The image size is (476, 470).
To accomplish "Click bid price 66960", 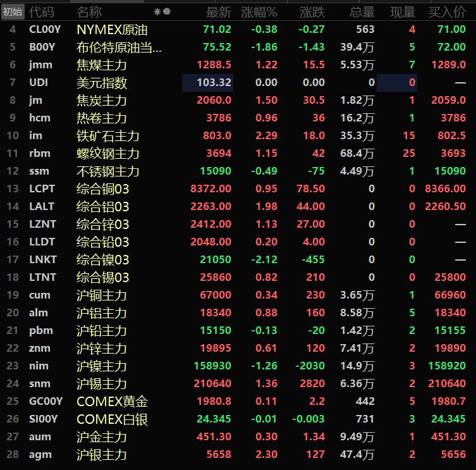I will pos(450,295).
